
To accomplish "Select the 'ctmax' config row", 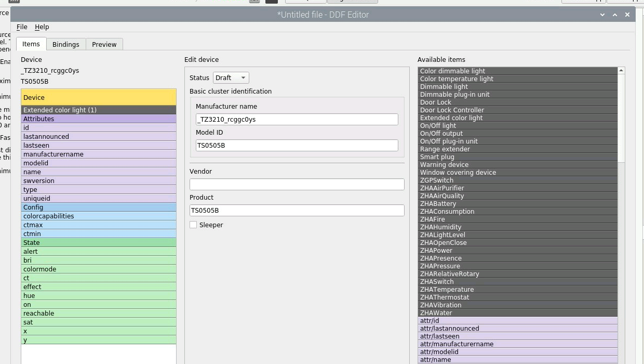I will [99, 225].
